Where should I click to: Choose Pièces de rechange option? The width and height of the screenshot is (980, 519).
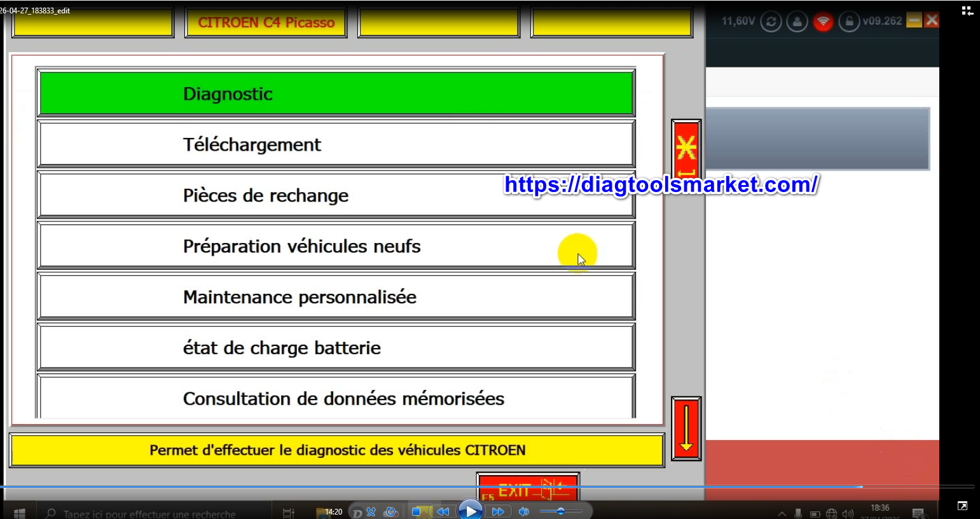336,195
